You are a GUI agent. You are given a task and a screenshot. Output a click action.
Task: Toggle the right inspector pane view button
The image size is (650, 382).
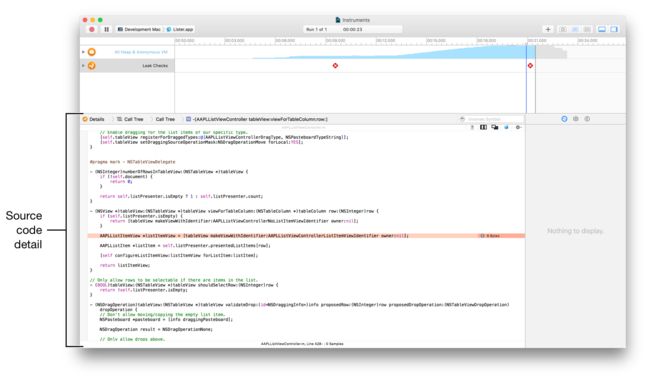614,29
